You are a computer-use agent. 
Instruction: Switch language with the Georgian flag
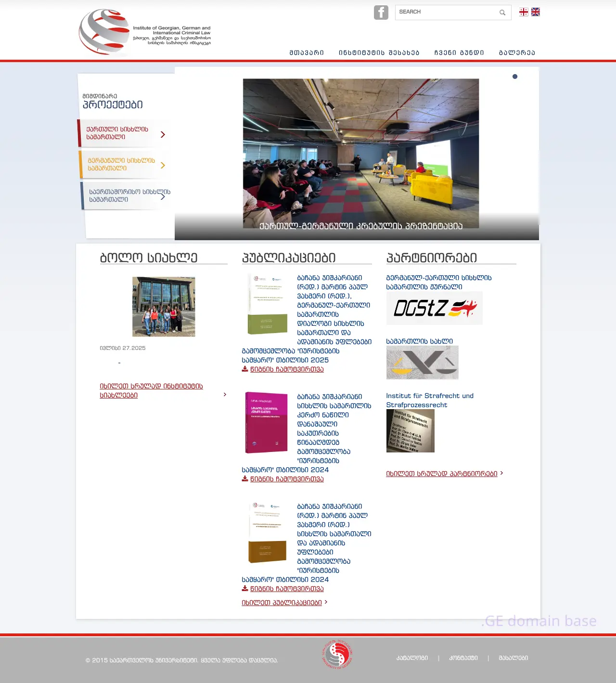[524, 12]
